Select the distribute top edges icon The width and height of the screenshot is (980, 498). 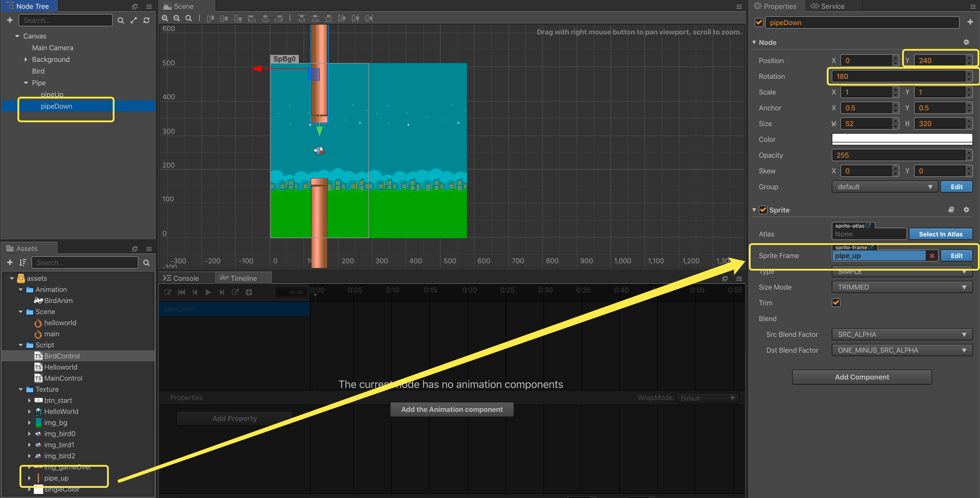pos(301,18)
